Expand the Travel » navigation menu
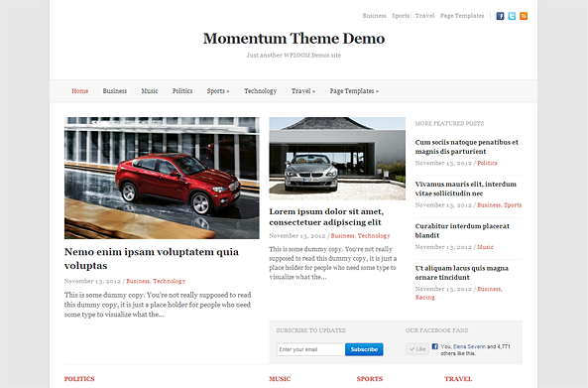588x388 pixels. click(303, 91)
